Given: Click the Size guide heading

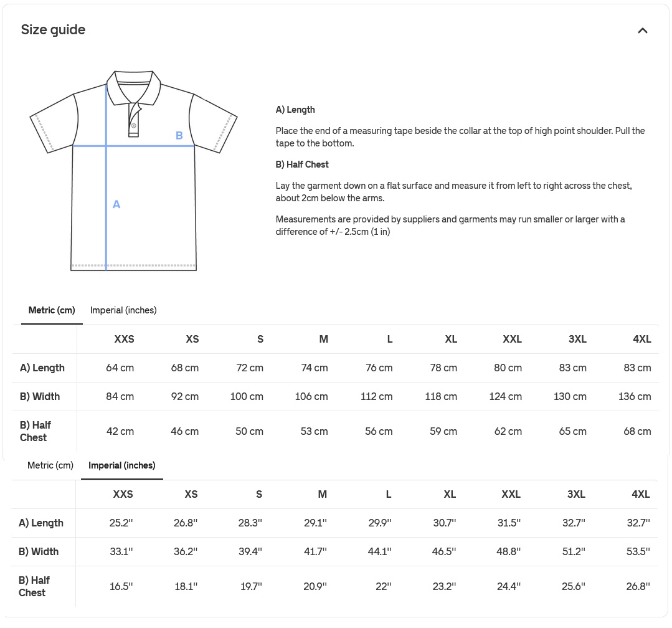Looking at the screenshot, I should (x=54, y=30).
